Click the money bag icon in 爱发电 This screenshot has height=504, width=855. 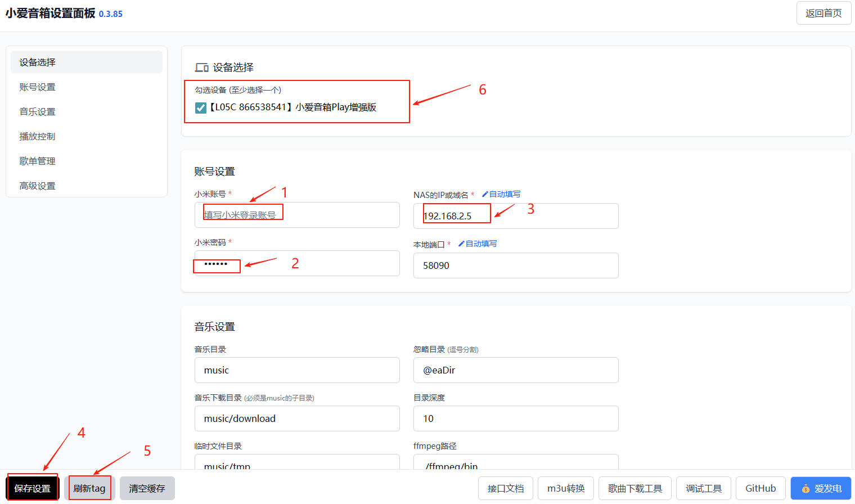point(805,488)
